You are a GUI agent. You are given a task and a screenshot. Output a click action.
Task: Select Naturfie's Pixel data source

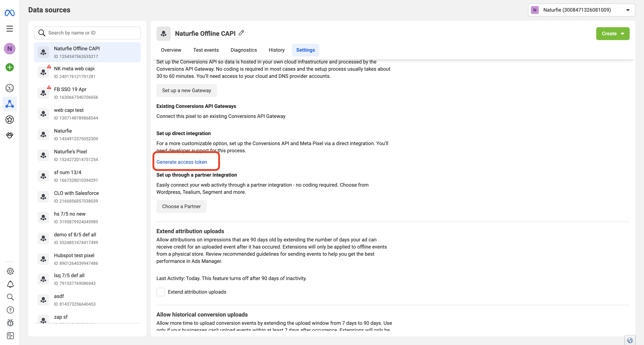coord(87,155)
